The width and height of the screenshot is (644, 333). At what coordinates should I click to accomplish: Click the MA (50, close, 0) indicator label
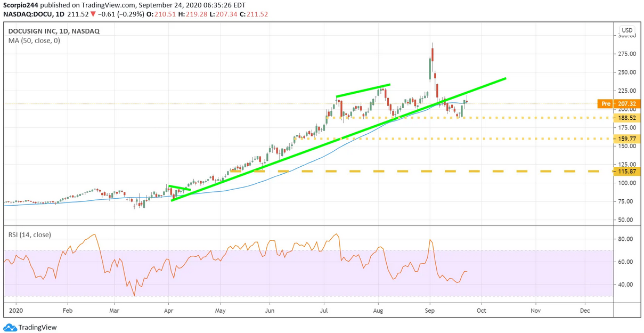34,40
